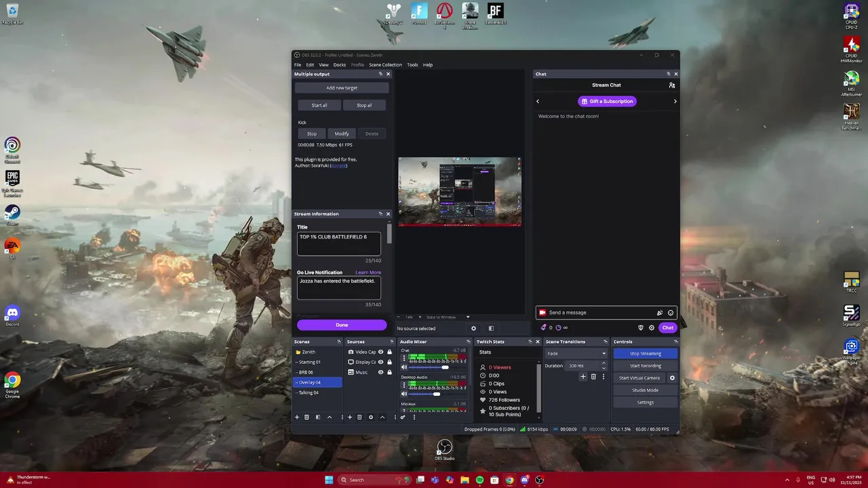
Task: Click the Windows Start button
Action: click(x=329, y=480)
